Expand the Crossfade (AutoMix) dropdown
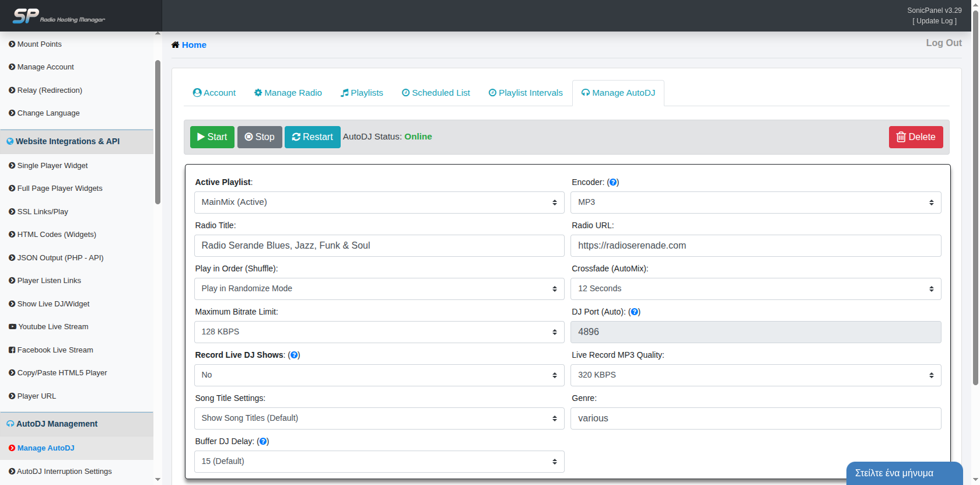 (x=755, y=289)
